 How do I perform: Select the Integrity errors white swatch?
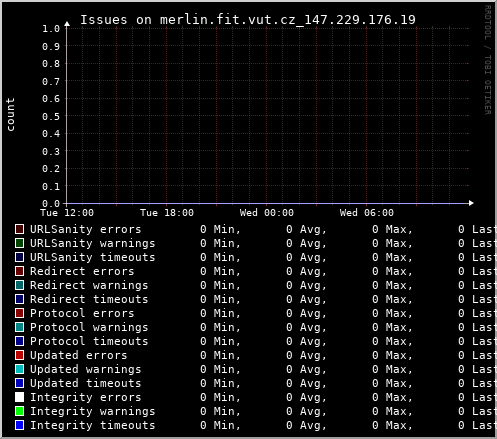coord(20,397)
